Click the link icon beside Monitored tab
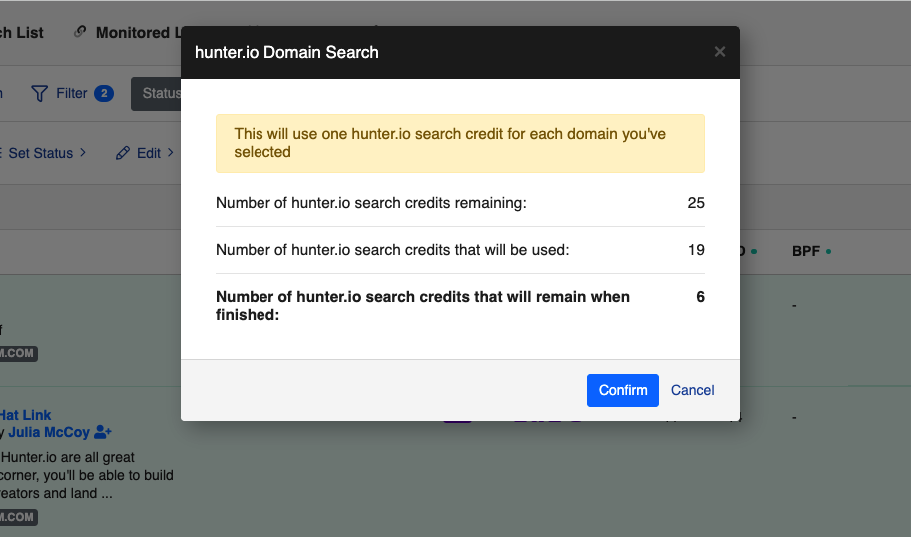 click(80, 33)
